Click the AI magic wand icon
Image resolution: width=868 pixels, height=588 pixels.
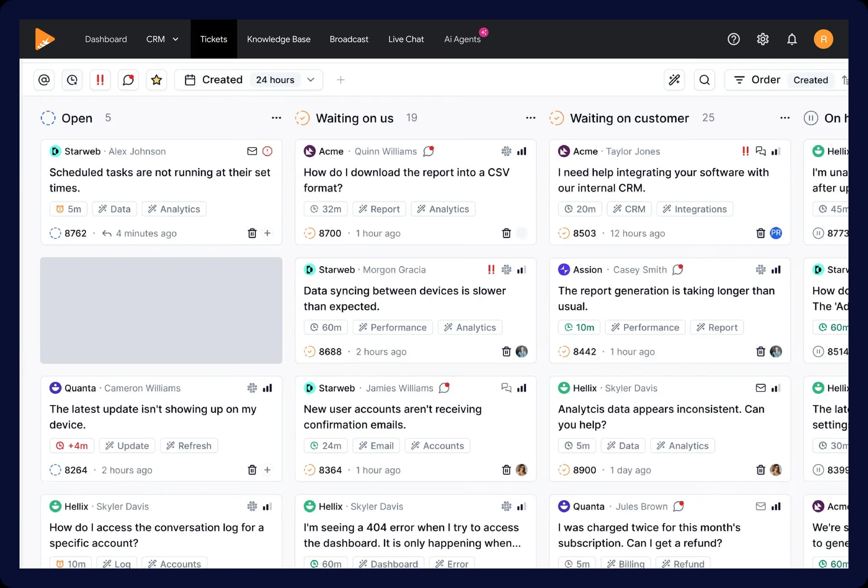tap(674, 80)
